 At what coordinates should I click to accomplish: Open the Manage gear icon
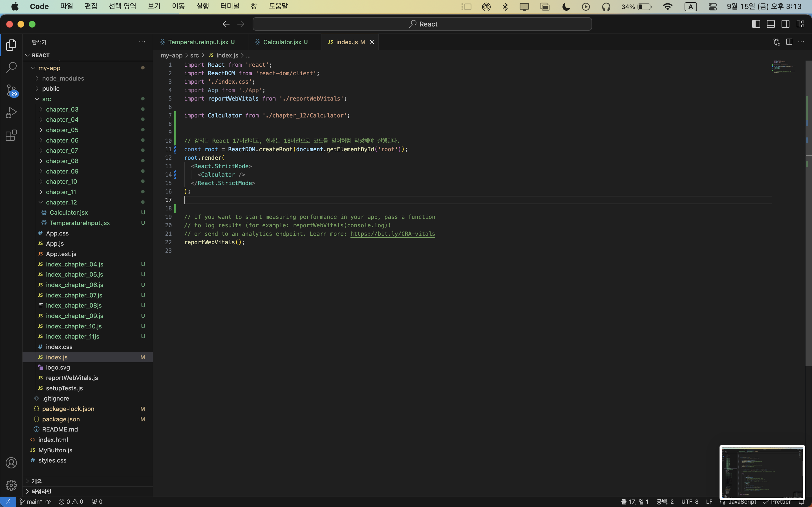coord(11,485)
